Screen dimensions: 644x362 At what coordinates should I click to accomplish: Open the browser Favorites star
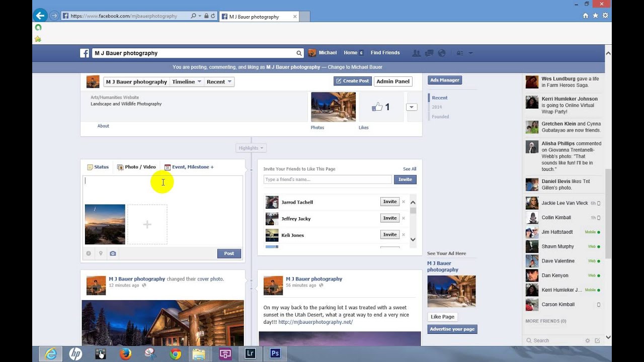click(x=595, y=16)
